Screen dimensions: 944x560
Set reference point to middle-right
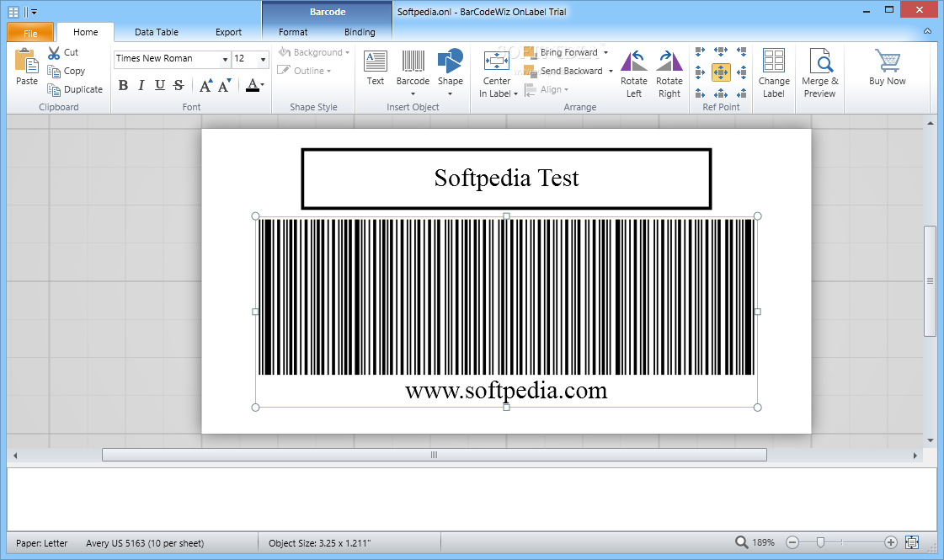[x=742, y=73]
